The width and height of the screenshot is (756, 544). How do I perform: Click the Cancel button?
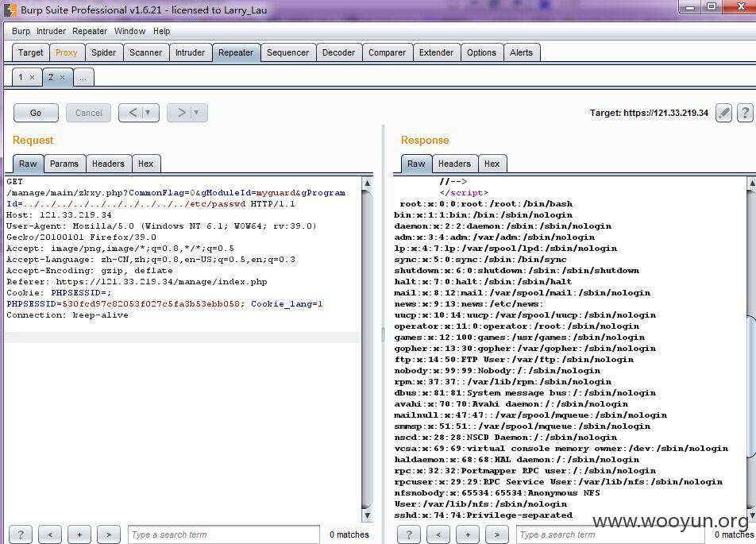click(x=89, y=113)
